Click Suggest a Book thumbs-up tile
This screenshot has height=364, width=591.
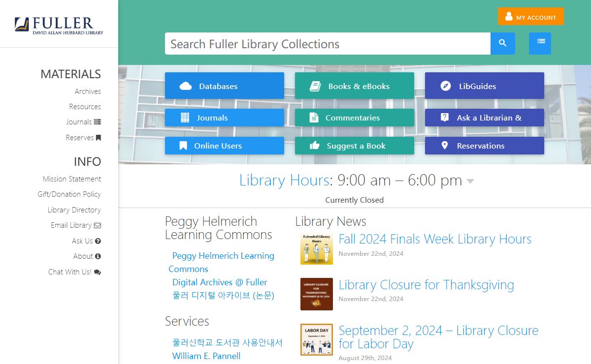click(x=354, y=146)
